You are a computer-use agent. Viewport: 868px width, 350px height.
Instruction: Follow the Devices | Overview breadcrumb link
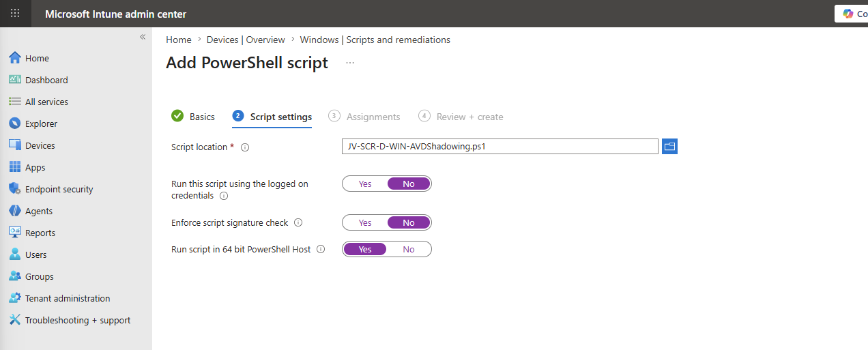[246, 40]
